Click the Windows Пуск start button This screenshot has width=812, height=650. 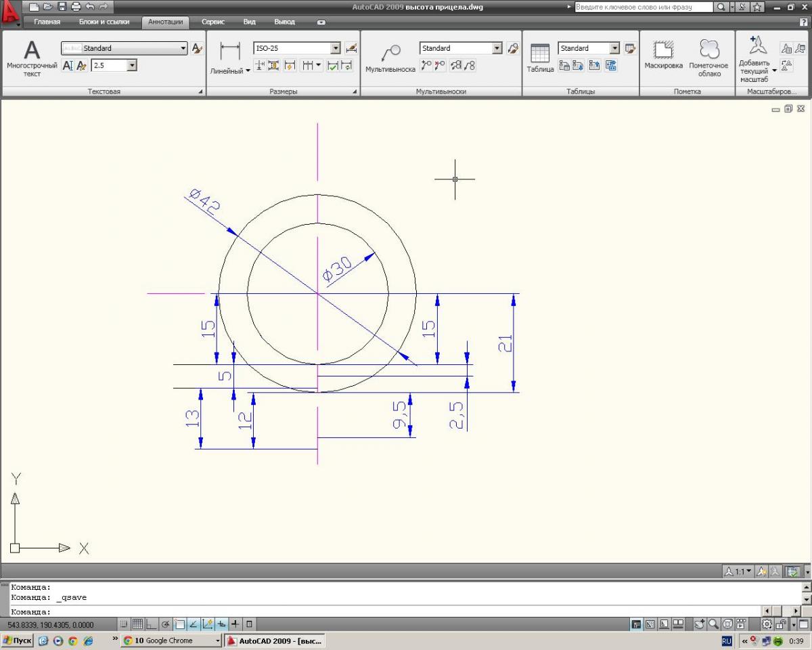[x=18, y=641]
